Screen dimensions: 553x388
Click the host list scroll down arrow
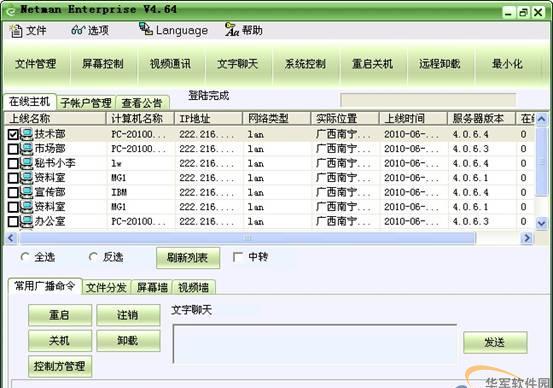coord(541,223)
